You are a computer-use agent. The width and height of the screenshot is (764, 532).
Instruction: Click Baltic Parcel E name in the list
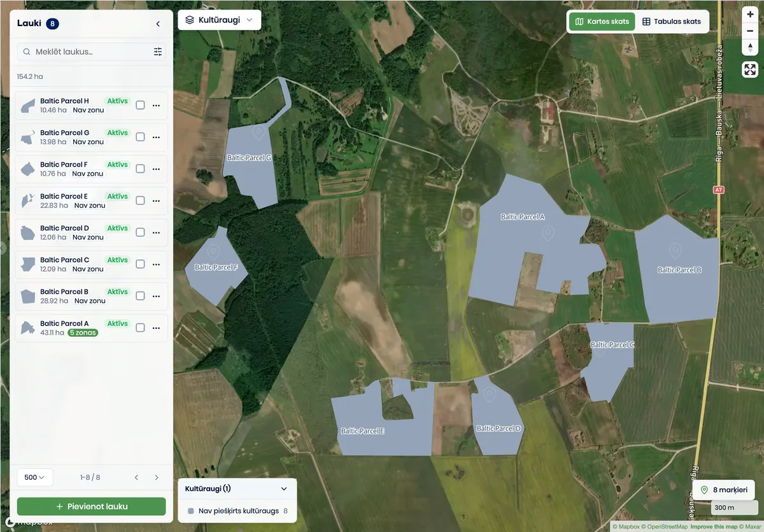point(64,196)
